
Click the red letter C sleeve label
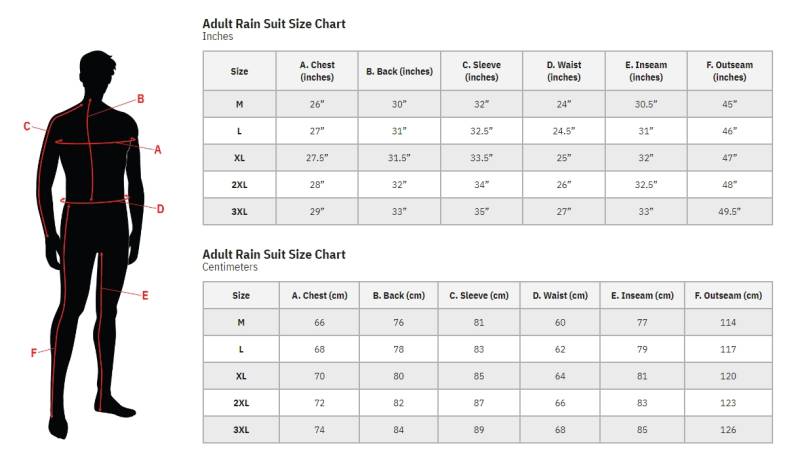pos(27,126)
